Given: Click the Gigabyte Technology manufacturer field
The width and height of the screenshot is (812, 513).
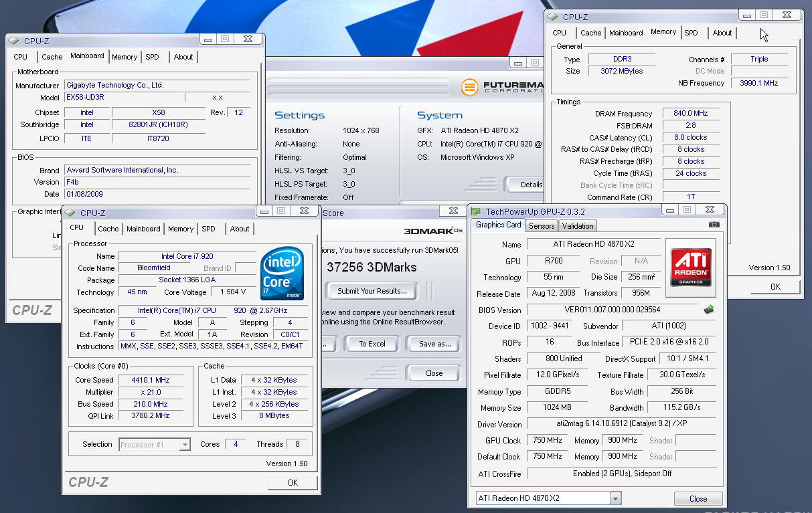Looking at the screenshot, I should pos(157,86).
